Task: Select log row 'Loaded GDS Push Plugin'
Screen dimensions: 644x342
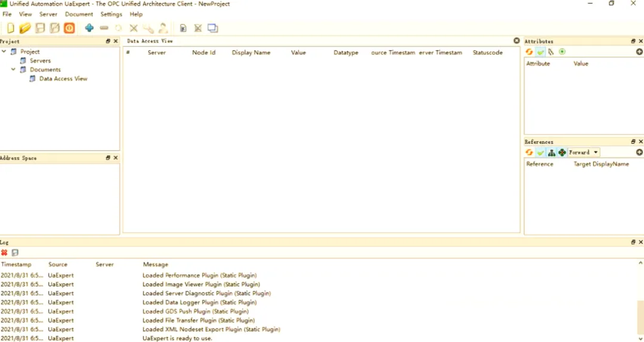Action: click(196, 311)
